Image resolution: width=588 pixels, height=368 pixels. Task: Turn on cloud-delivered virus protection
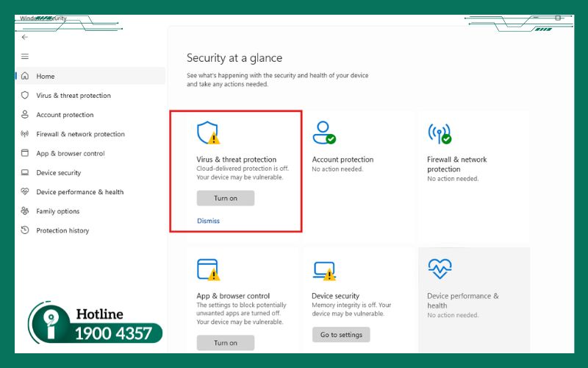[226, 199]
